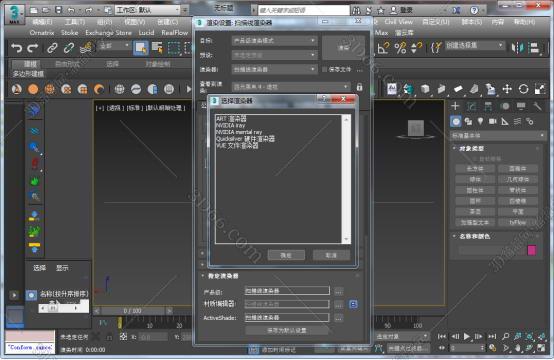Open the Renderer dropdown in Render Setup

[x=274, y=69]
